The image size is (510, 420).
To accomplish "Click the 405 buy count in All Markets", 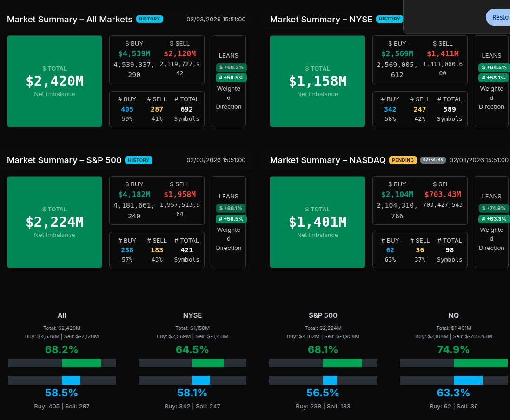I will (127, 109).
